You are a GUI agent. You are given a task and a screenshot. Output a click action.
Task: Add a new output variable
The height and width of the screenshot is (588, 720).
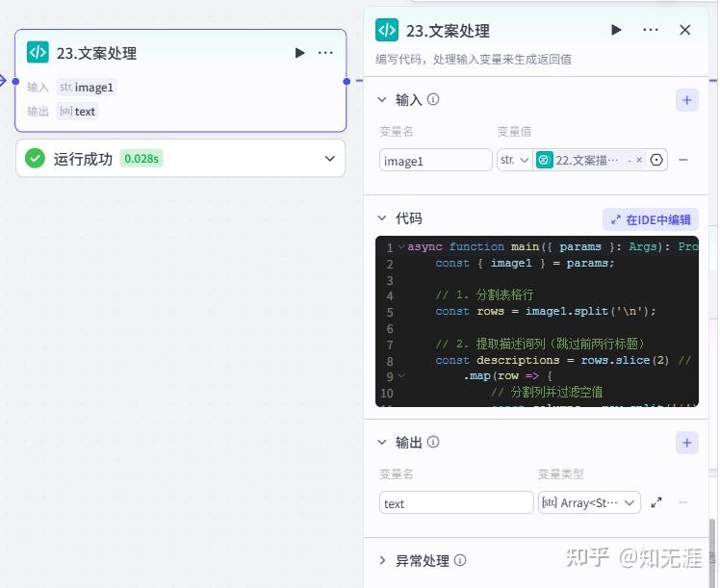687,443
